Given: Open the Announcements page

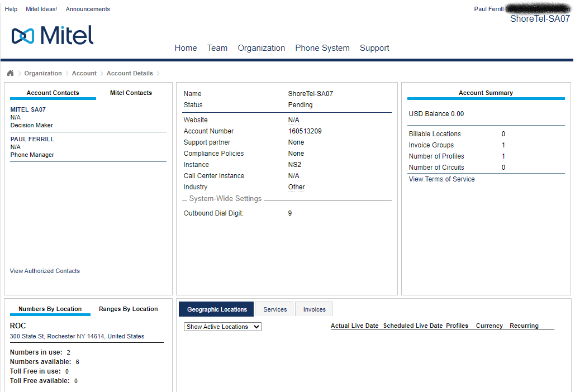Looking at the screenshot, I should (x=87, y=9).
